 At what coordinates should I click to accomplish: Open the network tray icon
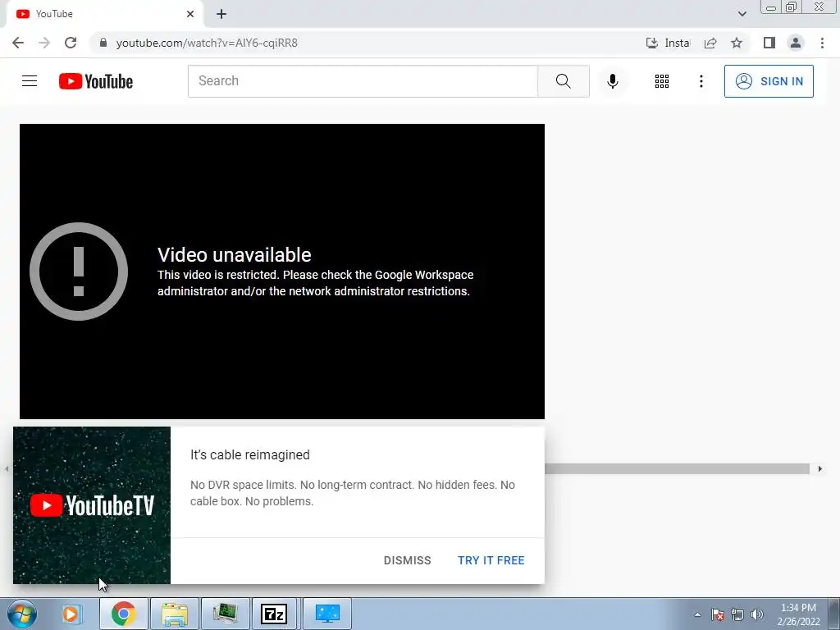[737, 615]
